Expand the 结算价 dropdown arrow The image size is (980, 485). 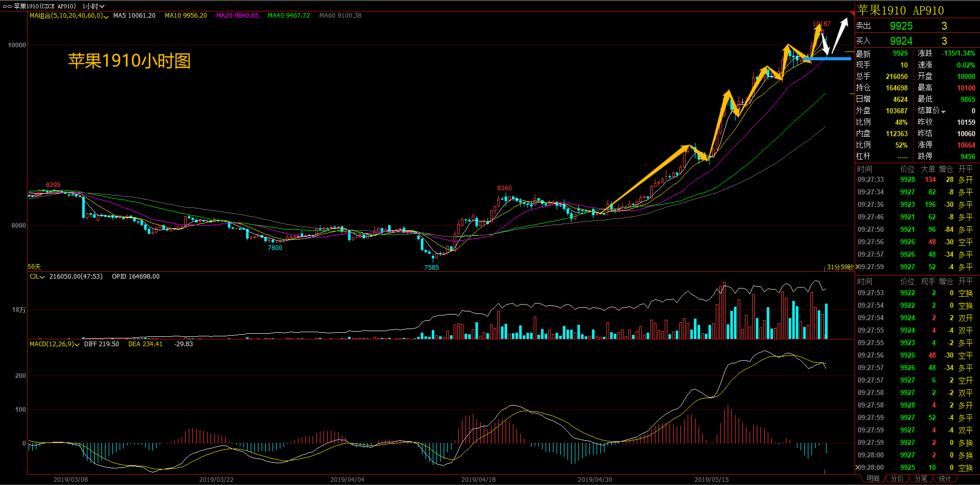tap(943, 111)
